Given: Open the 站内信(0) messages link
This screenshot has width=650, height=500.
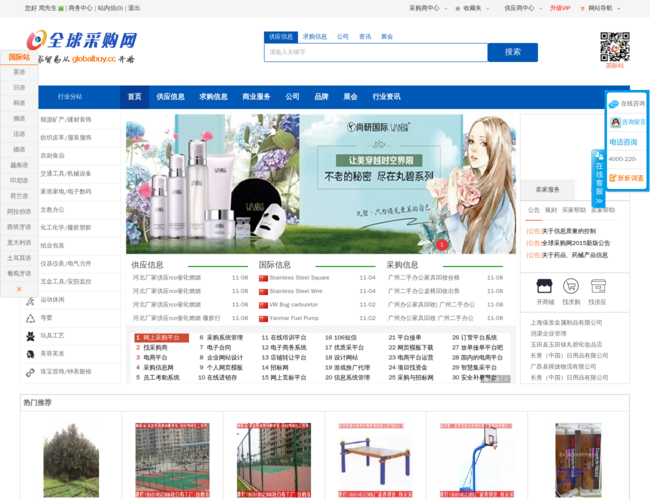Looking at the screenshot, I should (x=110, y=8).
